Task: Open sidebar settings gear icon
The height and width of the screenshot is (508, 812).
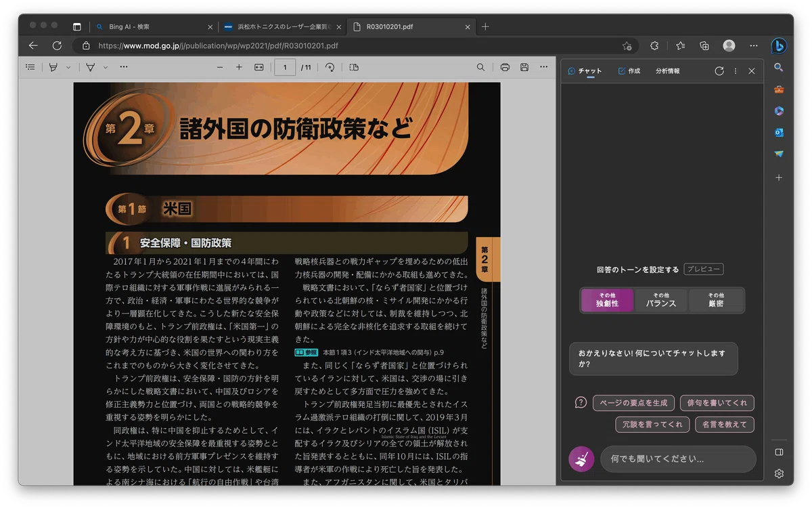Action: pyautogui.click(x=779, y=473)
